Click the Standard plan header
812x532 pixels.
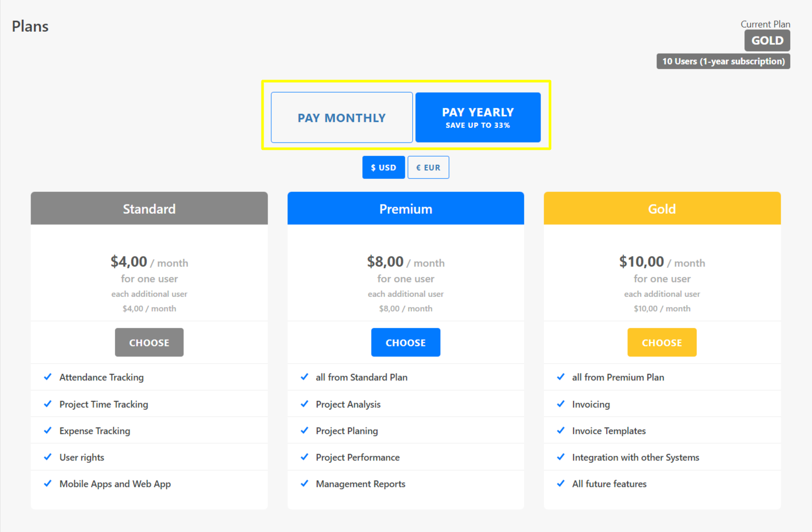point(149,209)
